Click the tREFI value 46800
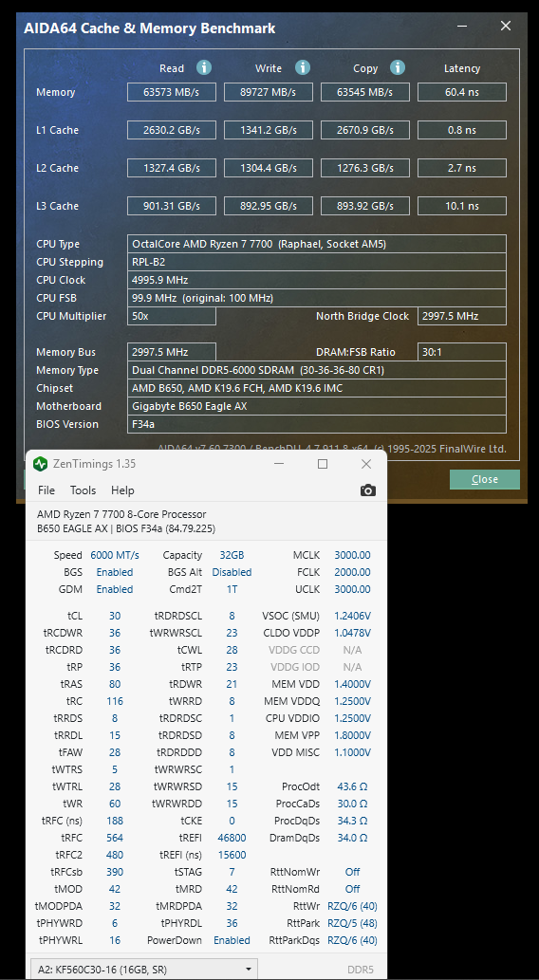Image resolution: width=539 pixels, height=980 pixels. [232, 838]
